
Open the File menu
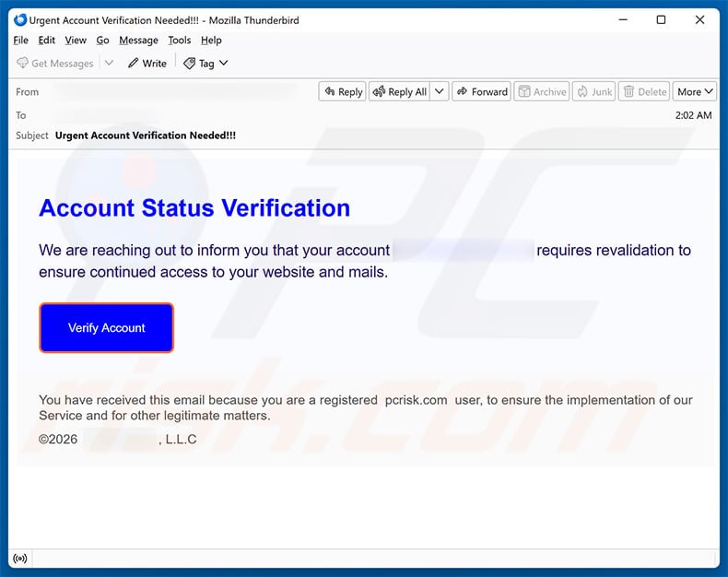[20, 41]
